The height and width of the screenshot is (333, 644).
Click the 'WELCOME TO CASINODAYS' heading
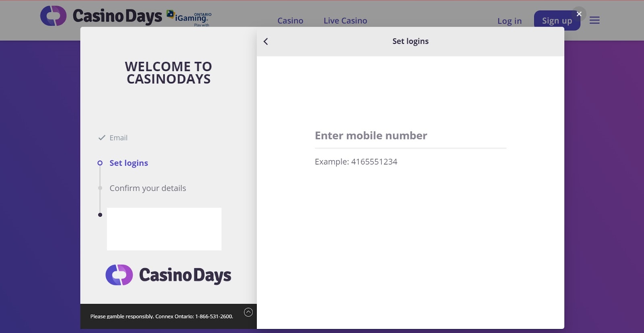pos(169,73)
